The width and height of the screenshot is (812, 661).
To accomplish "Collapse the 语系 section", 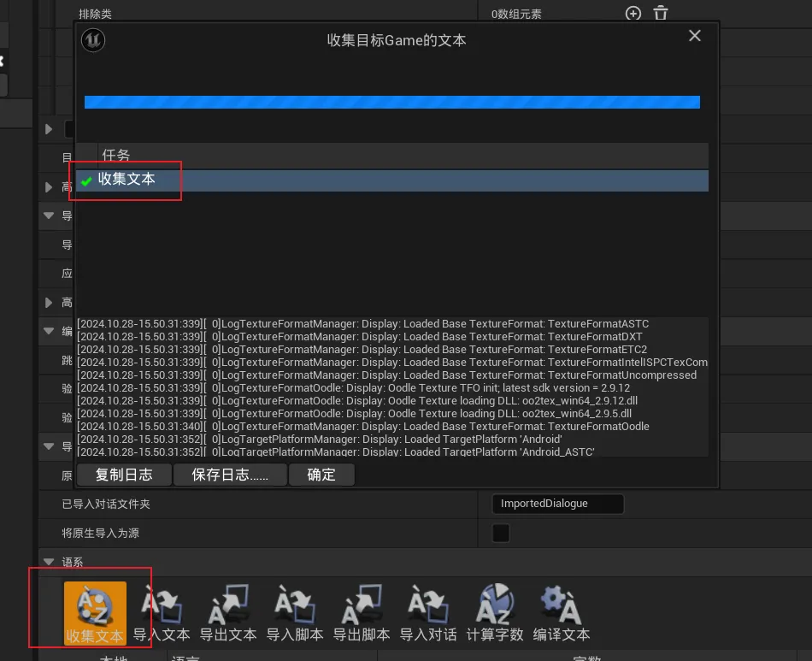I will point(49,562).
